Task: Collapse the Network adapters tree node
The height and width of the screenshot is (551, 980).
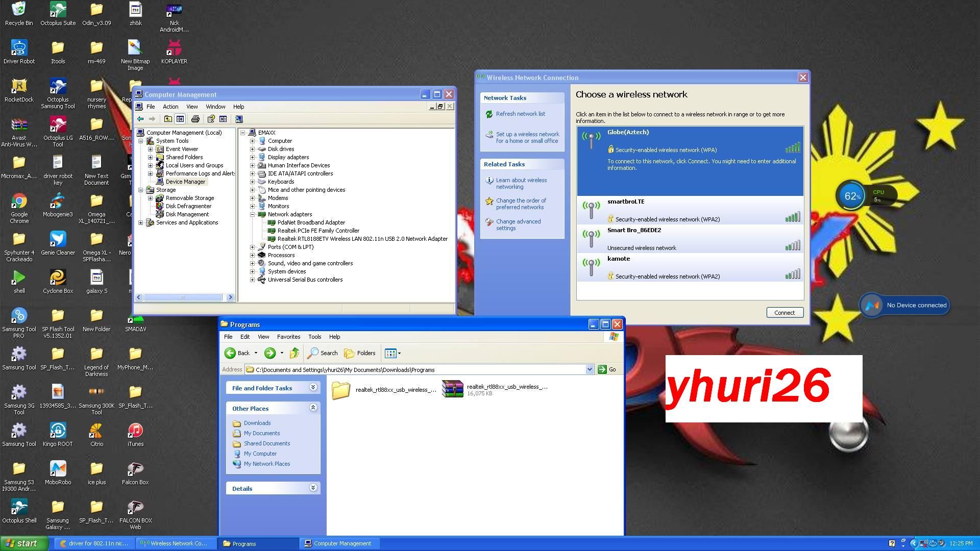Action: (252, 214)
